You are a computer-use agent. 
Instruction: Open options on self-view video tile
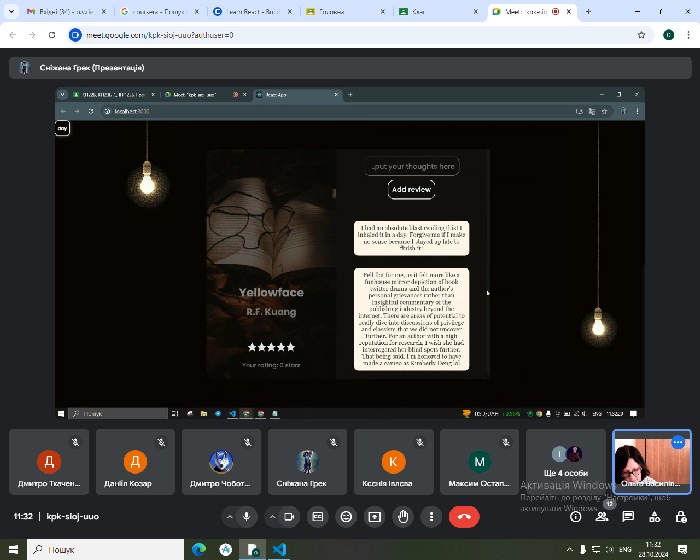point(678,442)
